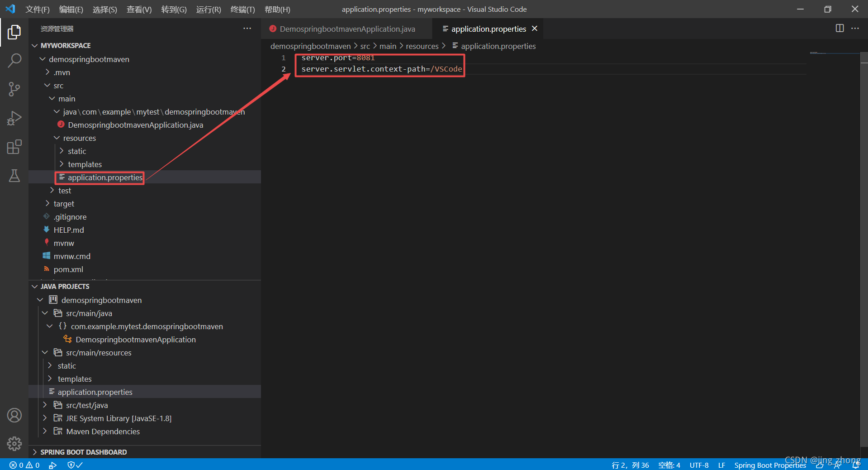Open the Explorer view in activity bar

click(14, 32)
